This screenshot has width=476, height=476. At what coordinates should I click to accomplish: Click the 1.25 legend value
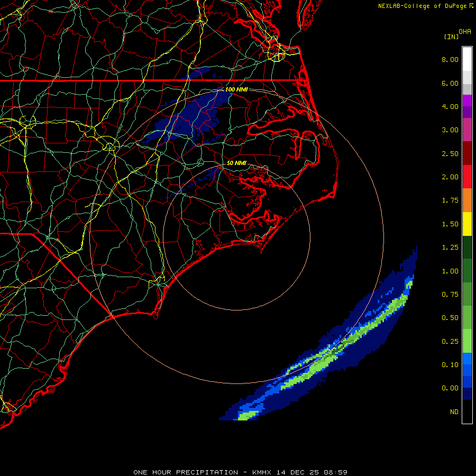pyautogui.click(x=450, y=248)
